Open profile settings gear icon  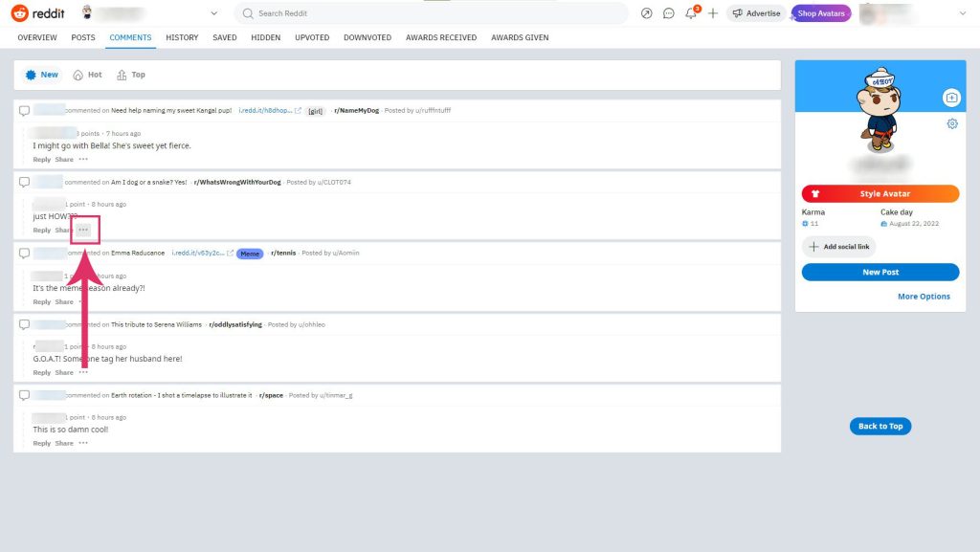point(952,123)
